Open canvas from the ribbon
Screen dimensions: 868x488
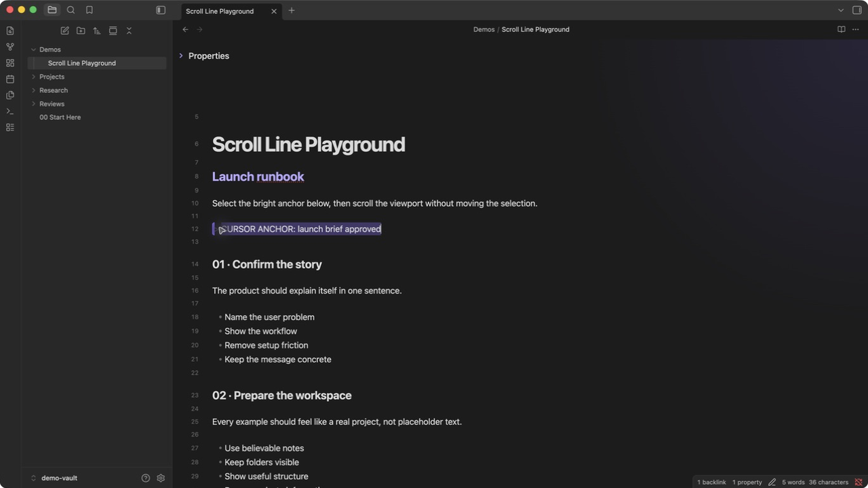(x=10, y=63)
